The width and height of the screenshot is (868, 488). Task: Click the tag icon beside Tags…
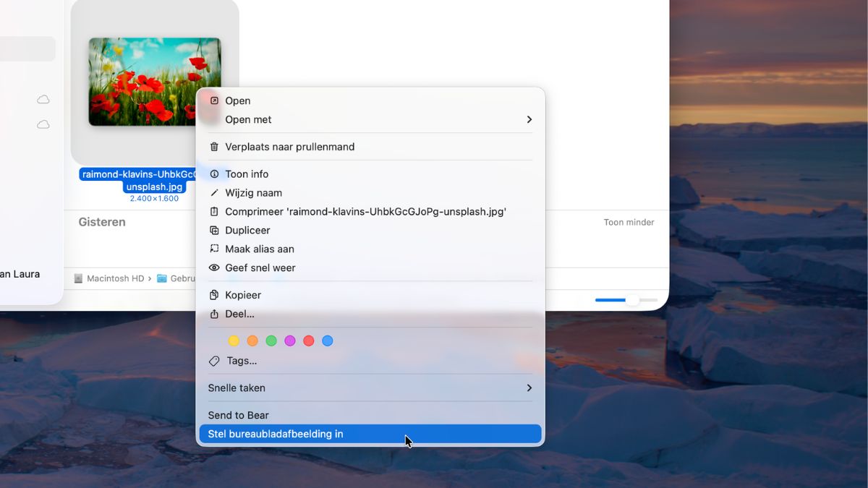(214, 361)
